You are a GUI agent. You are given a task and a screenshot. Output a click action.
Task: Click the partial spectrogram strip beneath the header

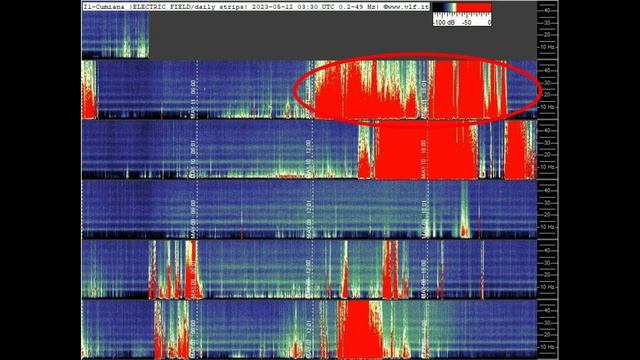tap(115, 35)
